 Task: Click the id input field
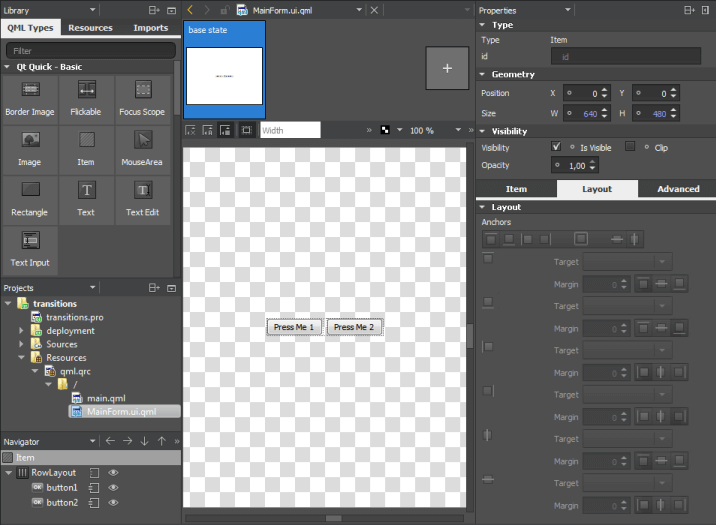[626, 57]
